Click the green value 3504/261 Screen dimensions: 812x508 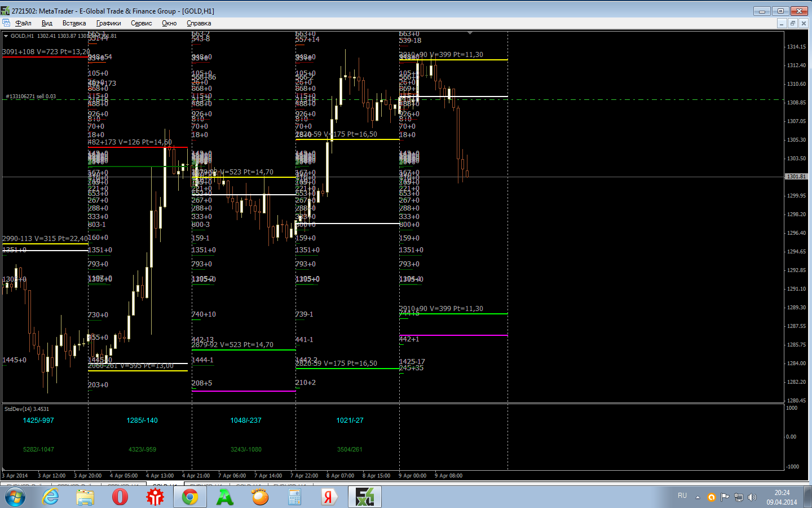pos(350,449)
